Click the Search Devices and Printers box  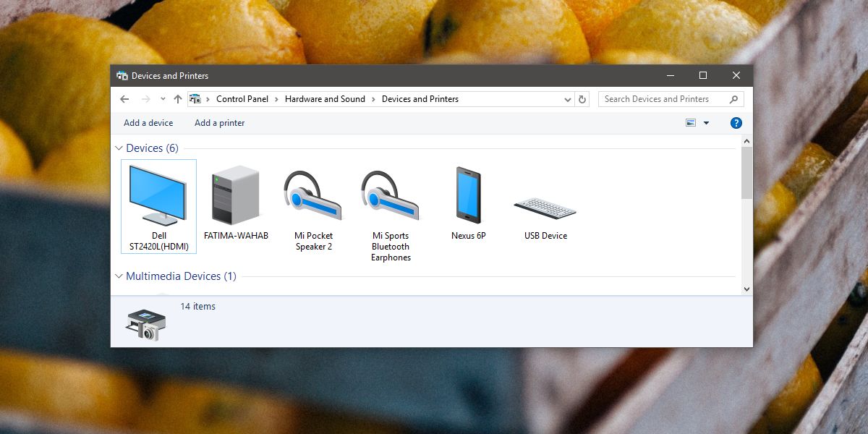(671, 99)
